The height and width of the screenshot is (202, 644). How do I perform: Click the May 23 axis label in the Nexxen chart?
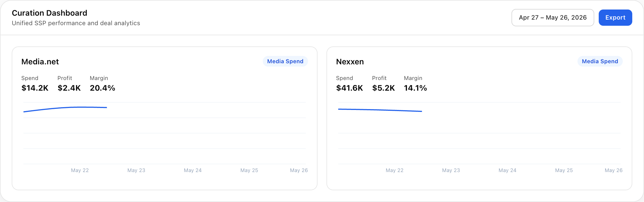click(x=451, y=170)
